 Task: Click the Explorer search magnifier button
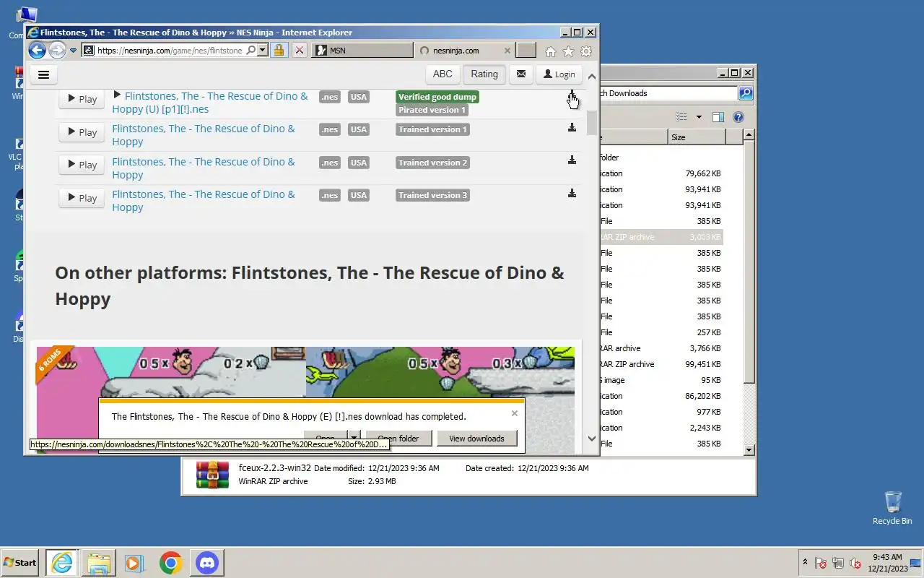coord(746,93)
